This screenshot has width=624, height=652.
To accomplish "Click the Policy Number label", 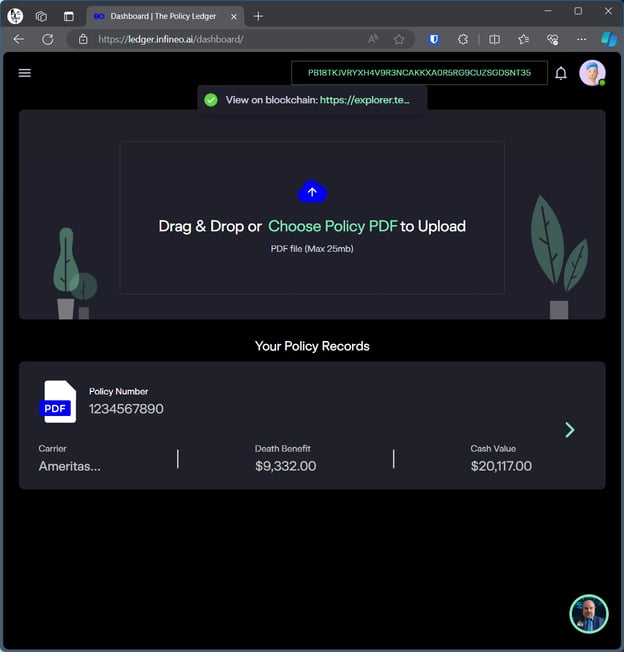I will 118,391.
